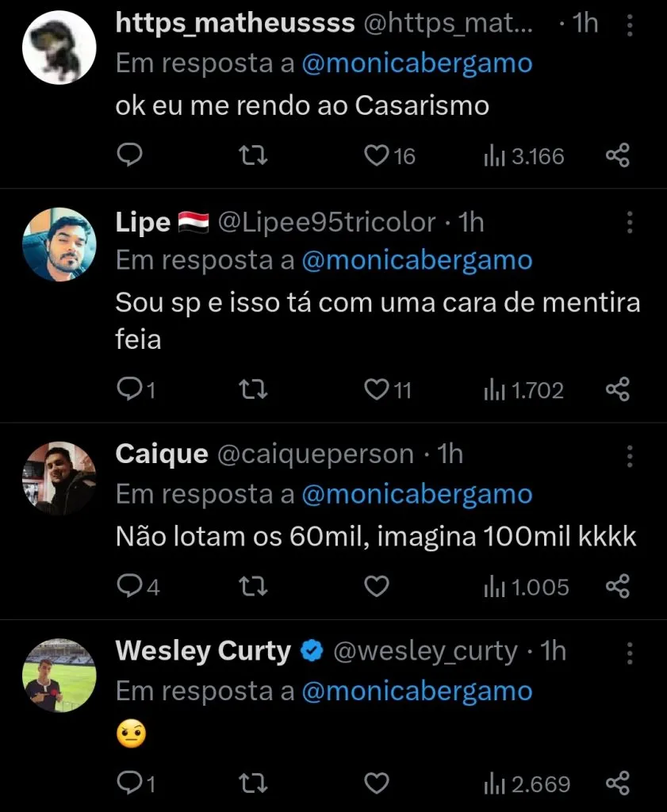
Task: Reply to Lipe's tweet
Action: click(x=128, y=389)
